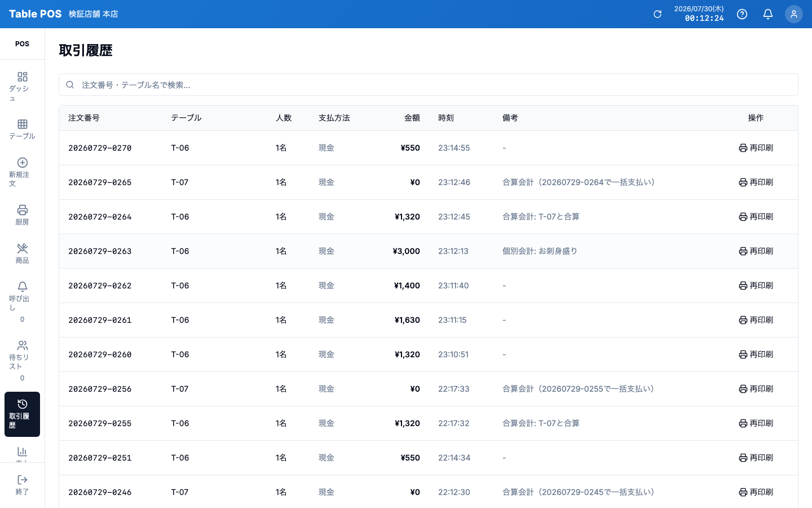Go to the ダッシュ dashboard sidebar item
812x508 pixels.
[x=22, y=87]
